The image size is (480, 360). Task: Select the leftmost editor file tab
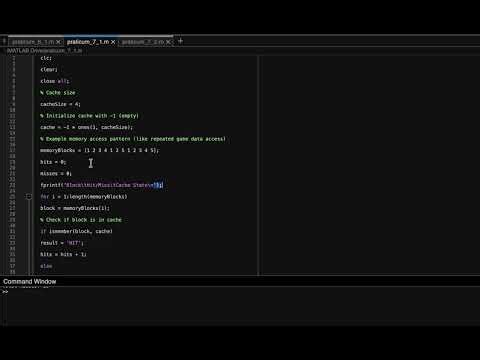tap(33, 42)
